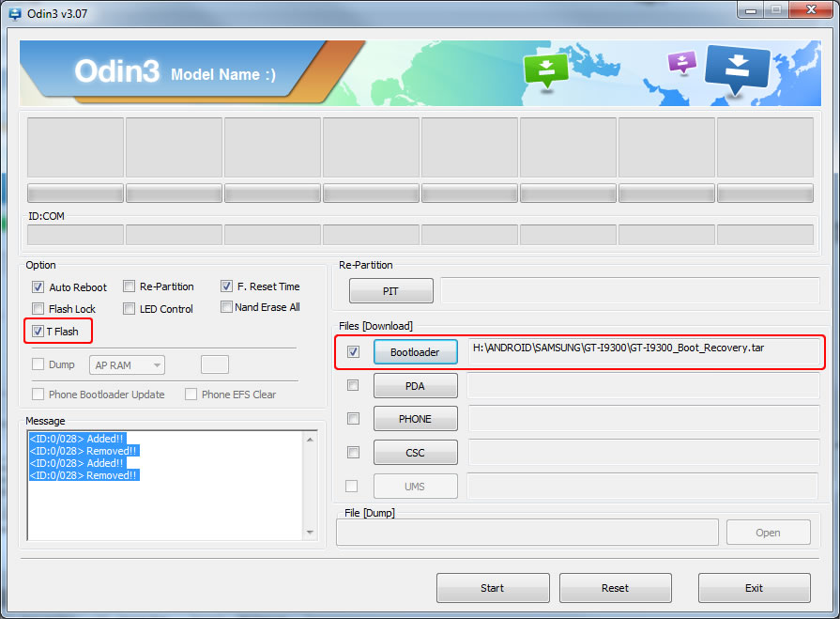This screenshot has height=619, width=840.
Task: Check the CSC file checkbox
Action: coord(353,453)
